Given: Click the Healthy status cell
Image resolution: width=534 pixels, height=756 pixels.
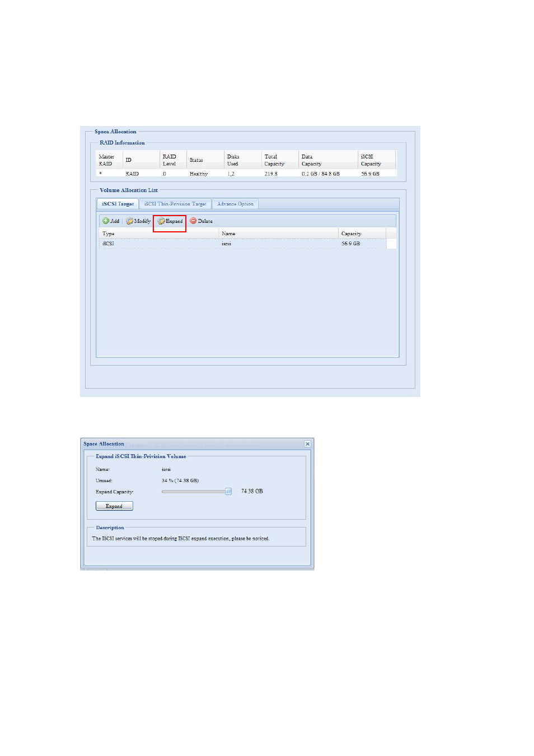Looking at the screenshot, I should [x=199, y=174].
